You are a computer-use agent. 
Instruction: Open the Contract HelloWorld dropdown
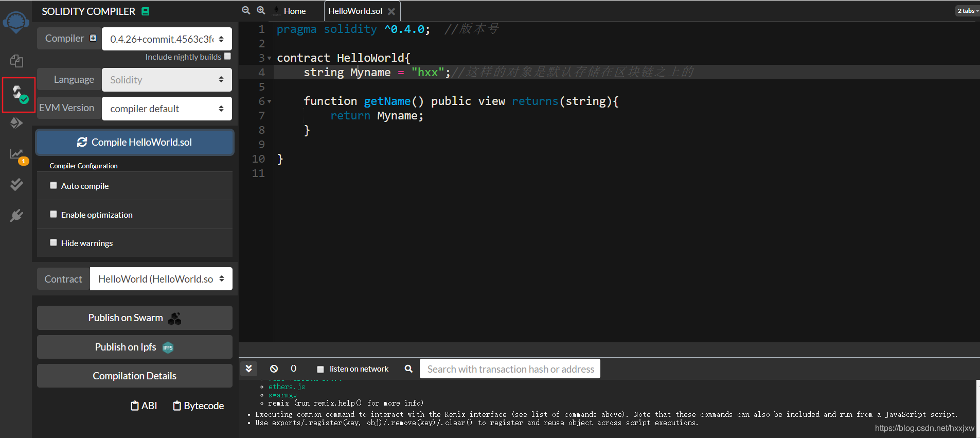[161, 279]
